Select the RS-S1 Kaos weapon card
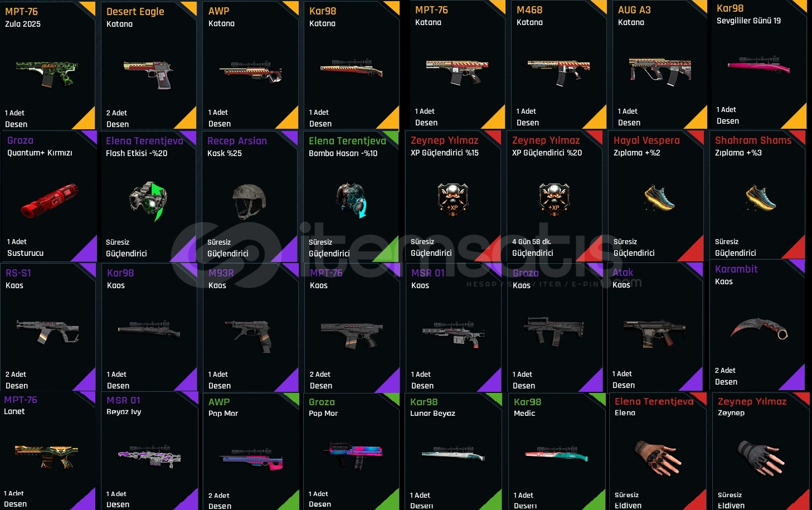 (x=48, y=328)
